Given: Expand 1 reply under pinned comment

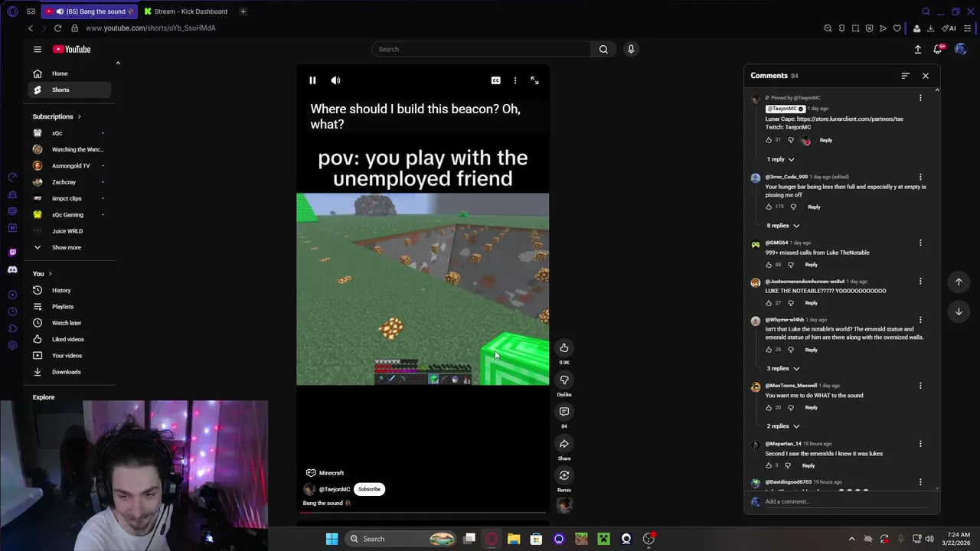Looking at the screenshot, I should 781,159.
